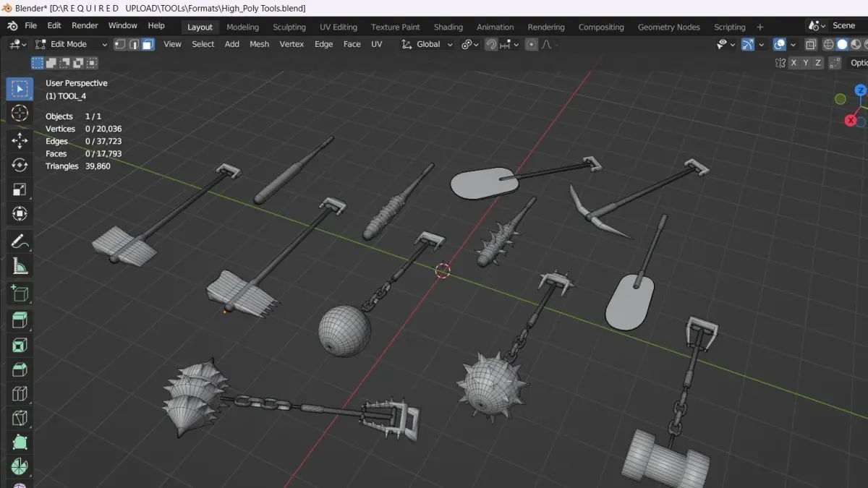Open the File menu
The image size is (868, 488).
tap(31, 25)
